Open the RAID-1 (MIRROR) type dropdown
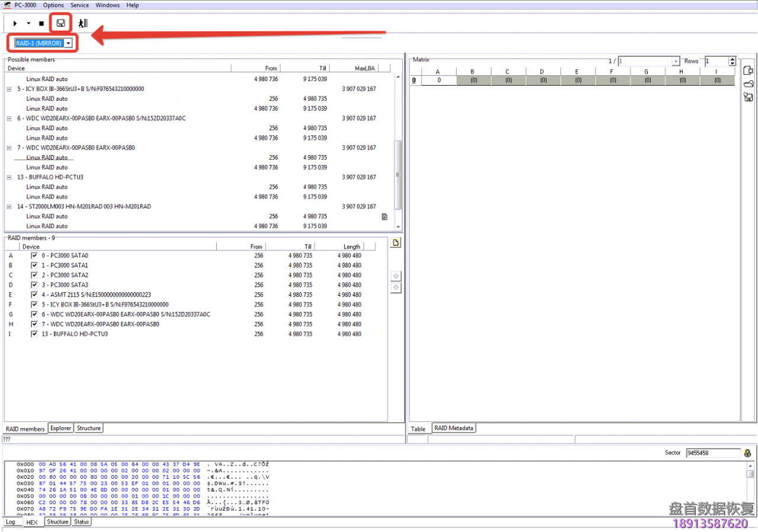The width and height of the screenshot is (758, 532). pyautogui.click(x=69, y=43)
